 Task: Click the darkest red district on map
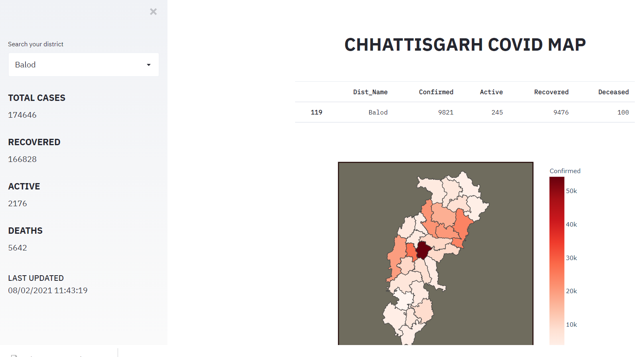pos(423,250)
